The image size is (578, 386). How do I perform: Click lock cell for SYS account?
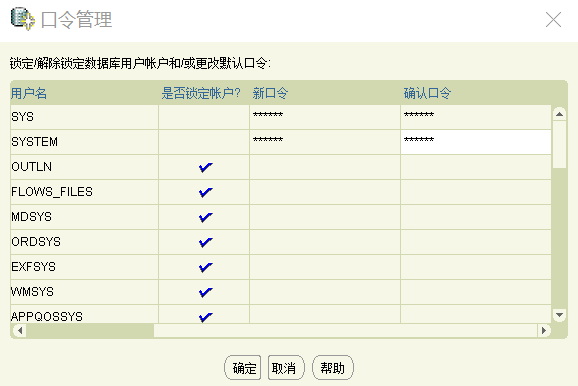point(204,117)
